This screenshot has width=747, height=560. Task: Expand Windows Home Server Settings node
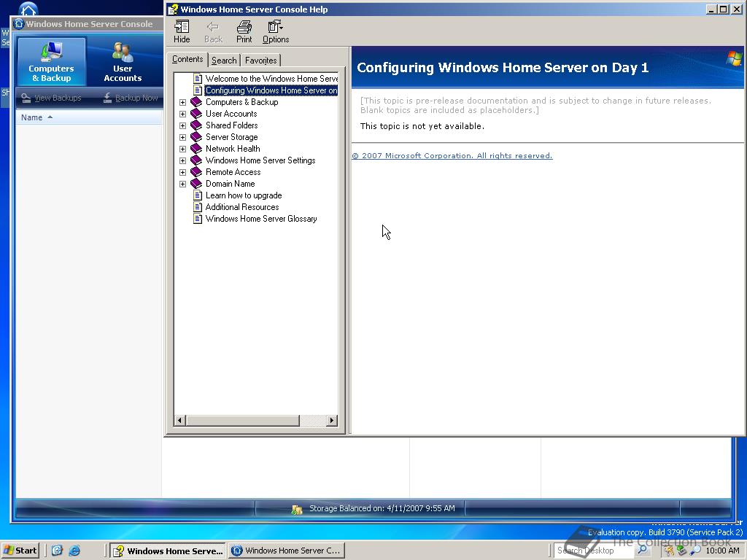(182, 160)
